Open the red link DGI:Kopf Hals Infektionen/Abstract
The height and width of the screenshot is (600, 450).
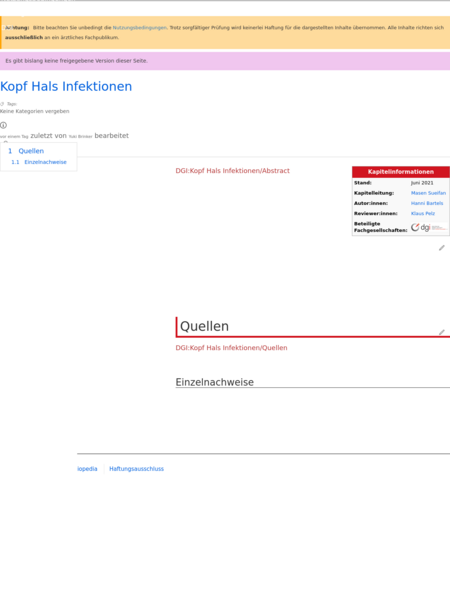point(232,171)
